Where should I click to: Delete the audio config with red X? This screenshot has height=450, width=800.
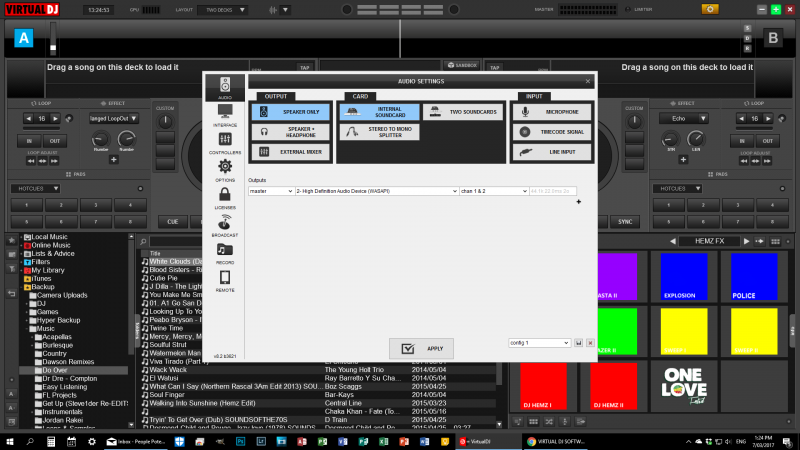coord(590,343)
